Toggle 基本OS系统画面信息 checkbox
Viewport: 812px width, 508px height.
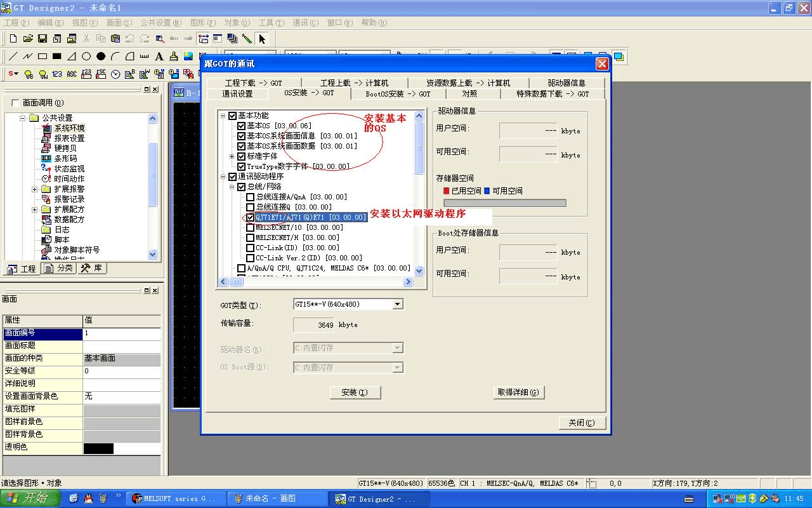coord(241,136)
